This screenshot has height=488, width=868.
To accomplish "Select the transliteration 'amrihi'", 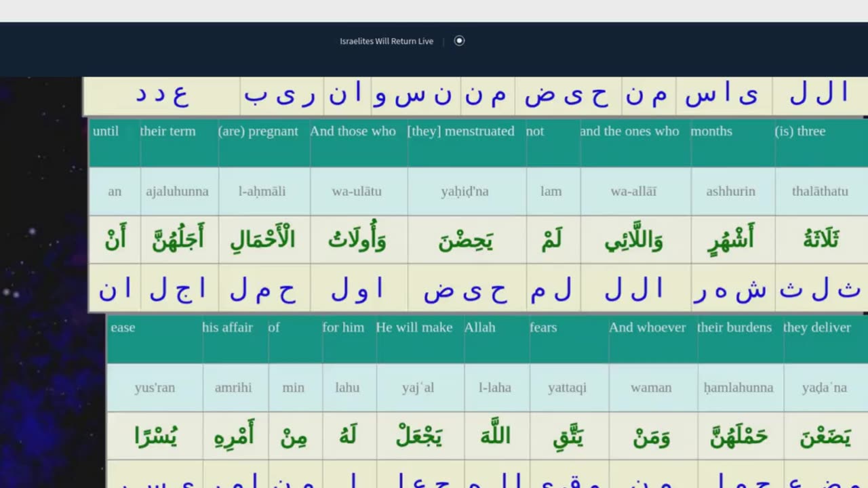I will pos(233,388).
